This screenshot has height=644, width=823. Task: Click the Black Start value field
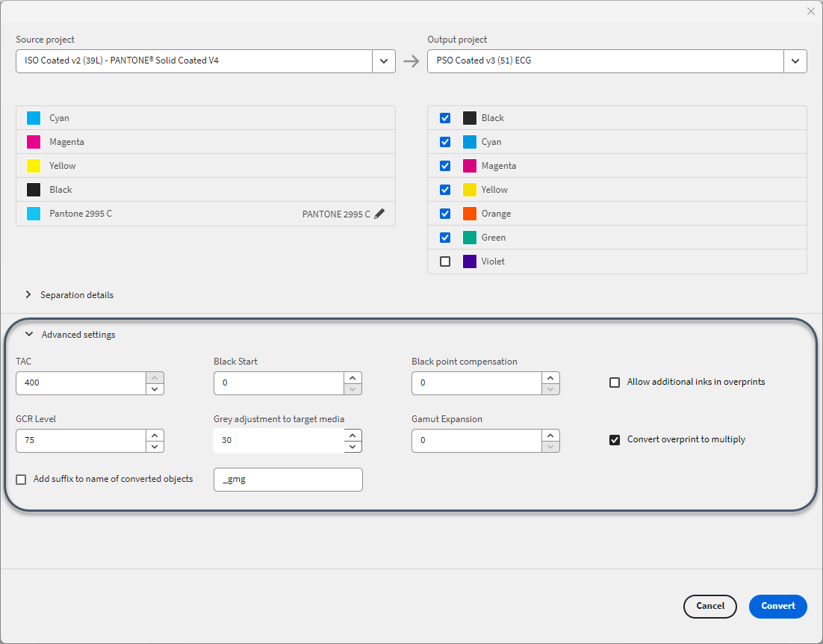point(279,383)
